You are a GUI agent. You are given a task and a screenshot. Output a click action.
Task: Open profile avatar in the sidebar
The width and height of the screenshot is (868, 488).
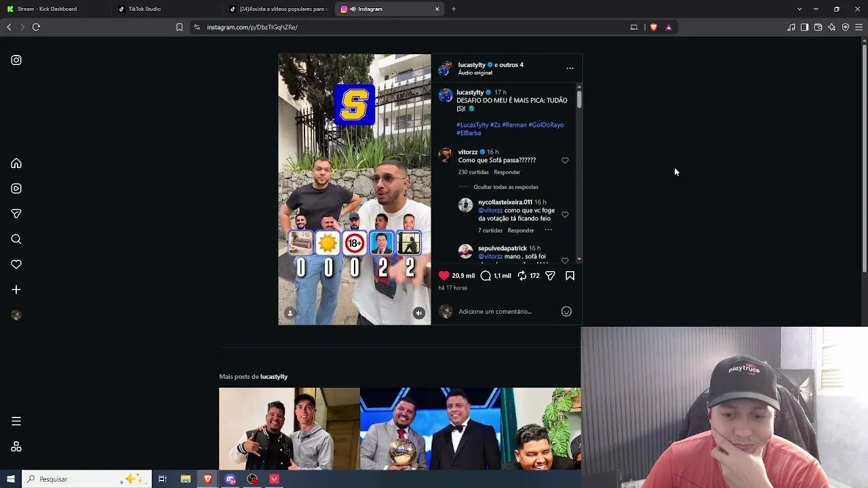[16, 315]
